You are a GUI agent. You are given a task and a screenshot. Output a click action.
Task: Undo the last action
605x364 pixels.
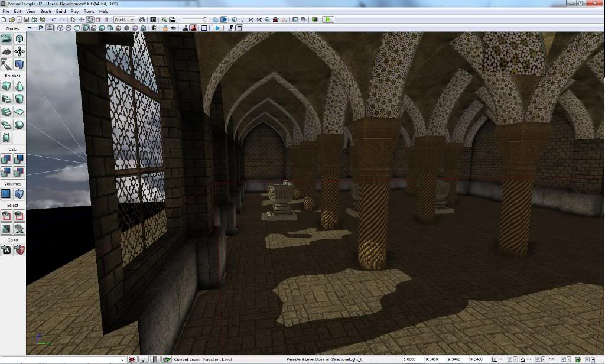(x=53, y=19)
